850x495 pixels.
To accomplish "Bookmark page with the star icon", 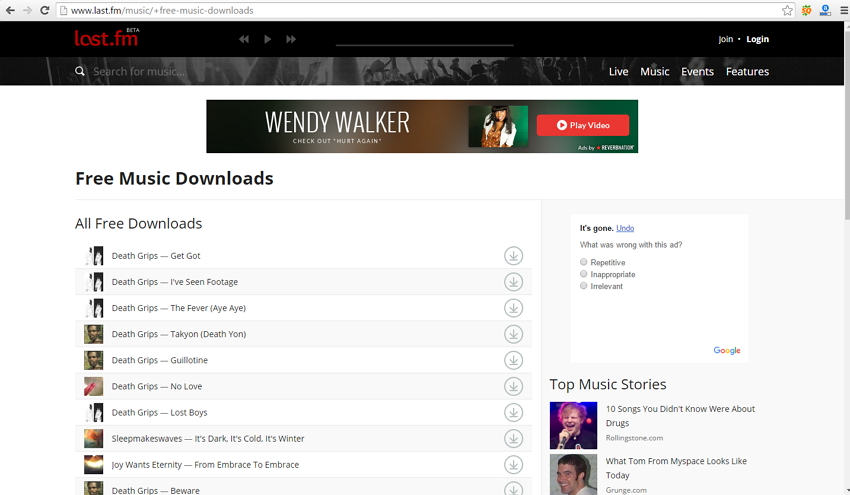I will [x=787, y=10].
